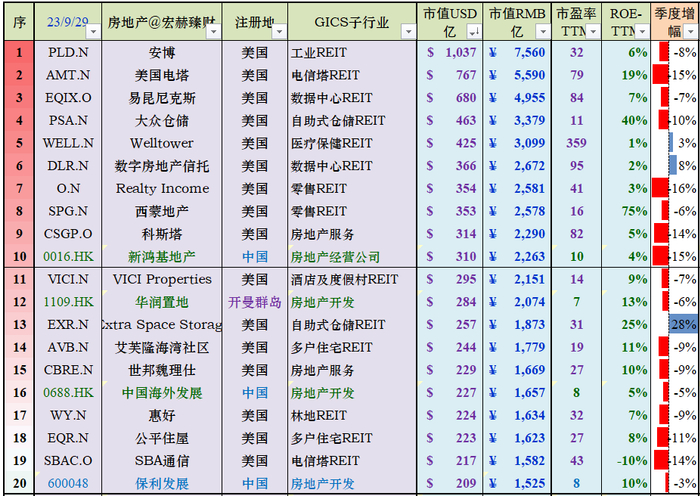
Task: Select RMB market cap cell 7,560
Action: [x=517, y=53]
